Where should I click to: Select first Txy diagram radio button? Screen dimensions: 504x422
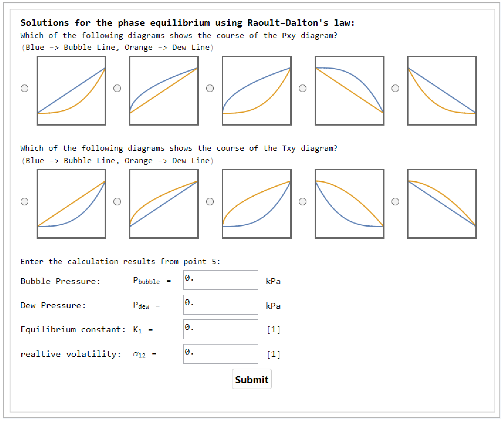click(25, 202)
